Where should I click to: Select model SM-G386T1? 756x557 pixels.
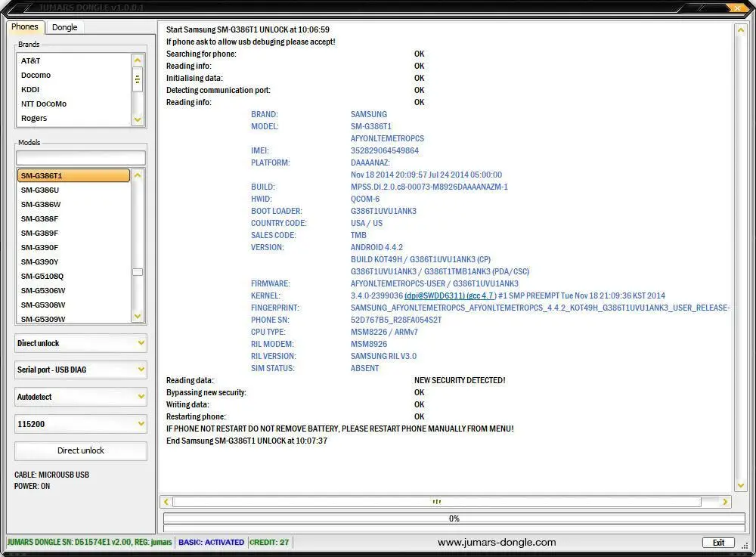pos(73,175)
